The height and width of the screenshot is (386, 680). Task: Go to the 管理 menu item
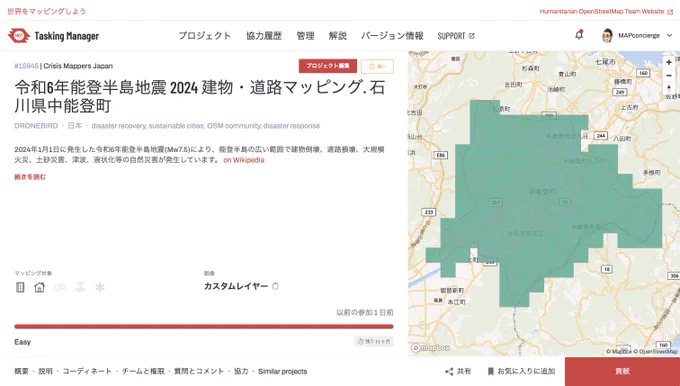click(305, 36)
